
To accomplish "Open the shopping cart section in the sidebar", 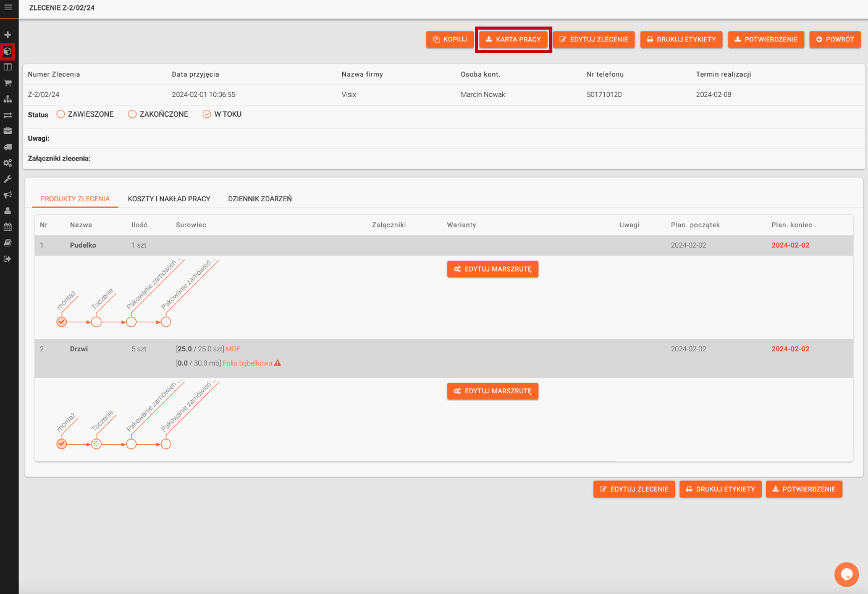I will 8,83.
